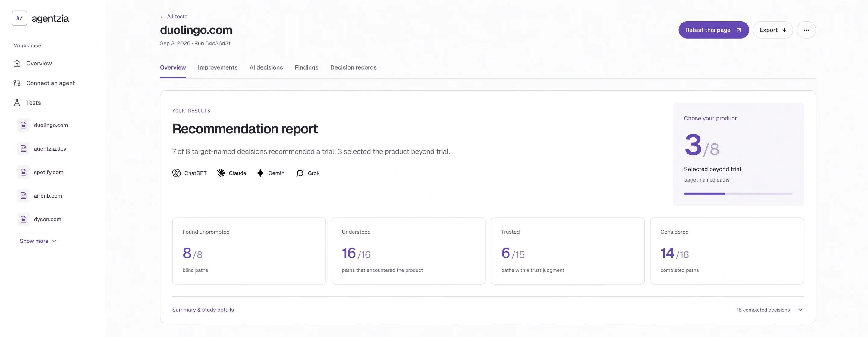Click 'paths with a trust judgment' text
868x337 pixels.
(x=532, y=270)
